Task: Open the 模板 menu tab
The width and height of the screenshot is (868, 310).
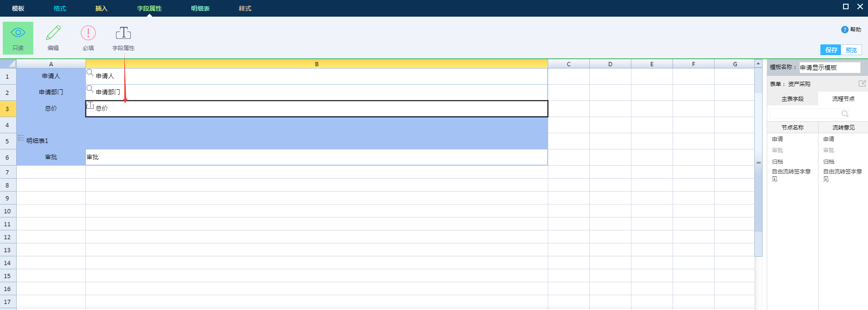Action: point(18,8)
